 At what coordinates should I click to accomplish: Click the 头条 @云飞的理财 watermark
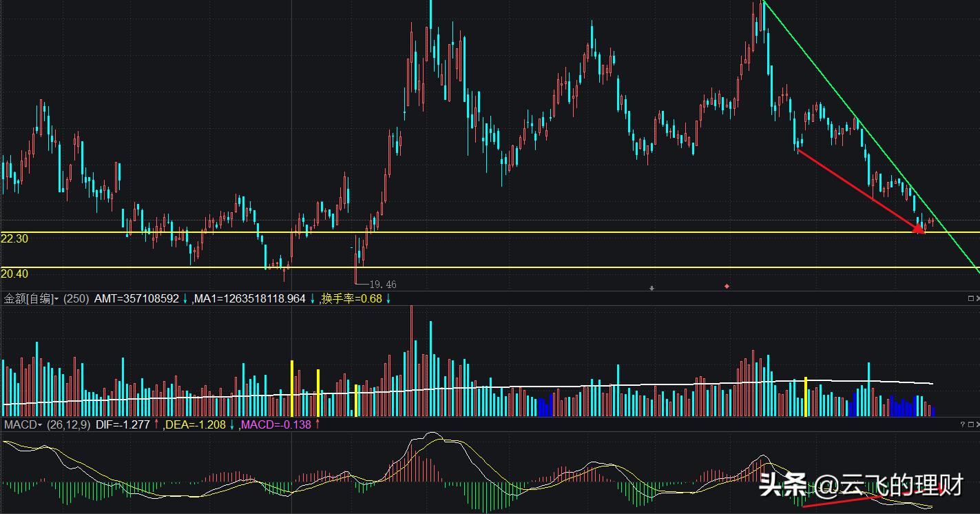pos(861,486)
